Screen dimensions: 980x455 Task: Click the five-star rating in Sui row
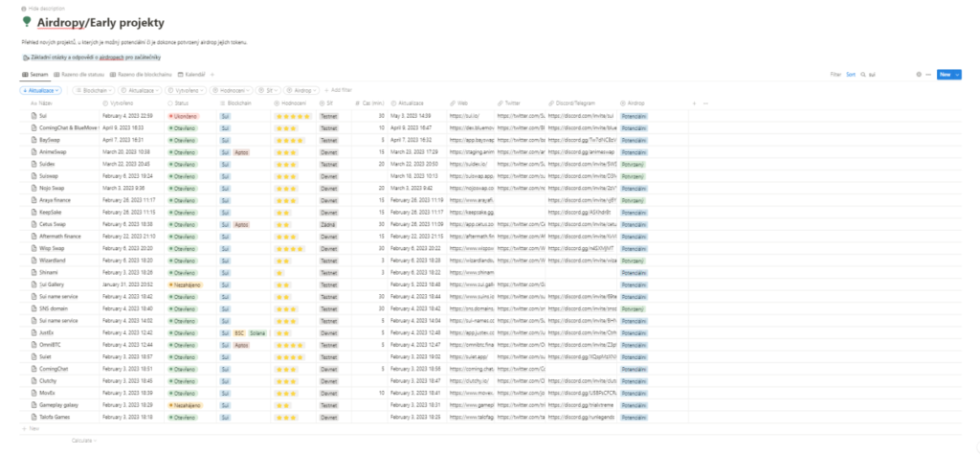pyautogui.click(x=293, y=115)
